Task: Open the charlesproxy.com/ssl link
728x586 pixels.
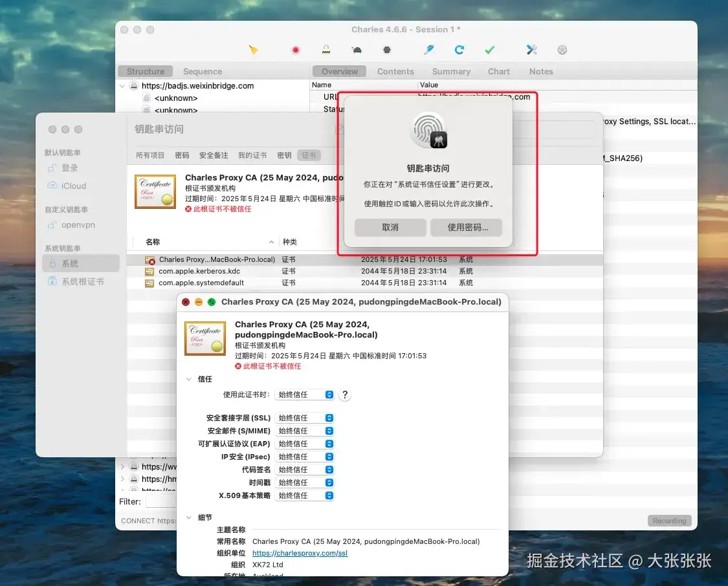Action: tap(300, 553)
